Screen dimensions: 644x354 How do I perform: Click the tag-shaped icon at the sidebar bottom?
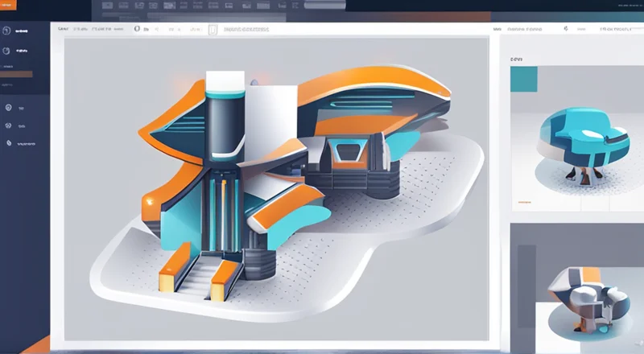8,143
